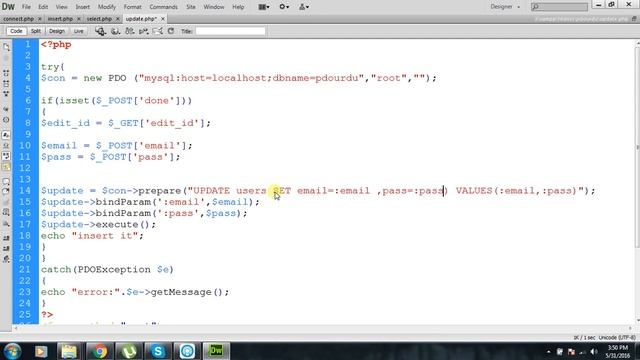Switch to the select.php tab
The height and width of the screenshot is (360, 640).
click(x=99, y=19)
